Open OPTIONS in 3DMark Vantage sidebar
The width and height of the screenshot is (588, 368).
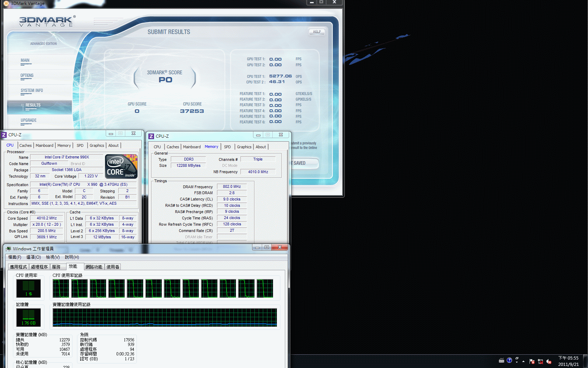tap(27, 75)
